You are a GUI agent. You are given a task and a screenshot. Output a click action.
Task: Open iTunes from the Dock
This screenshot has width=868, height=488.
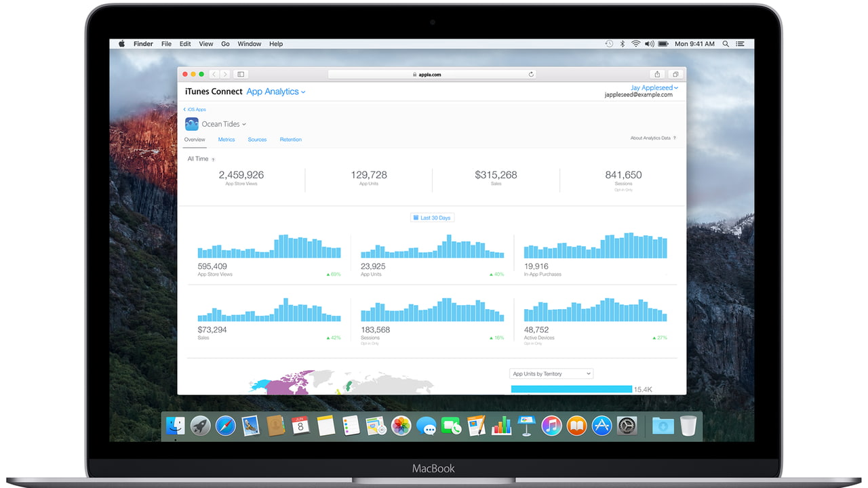pyautogui.click(x=551, y=426)
